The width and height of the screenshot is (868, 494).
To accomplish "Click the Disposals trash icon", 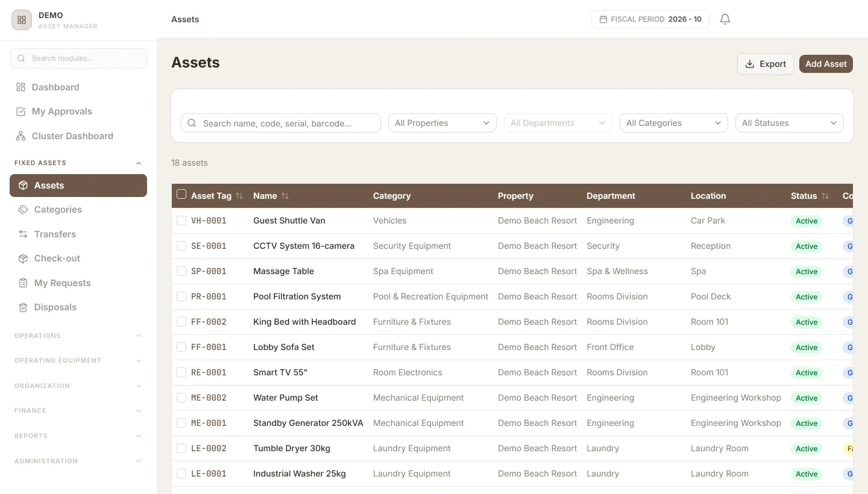I will (x=24, y=307).
